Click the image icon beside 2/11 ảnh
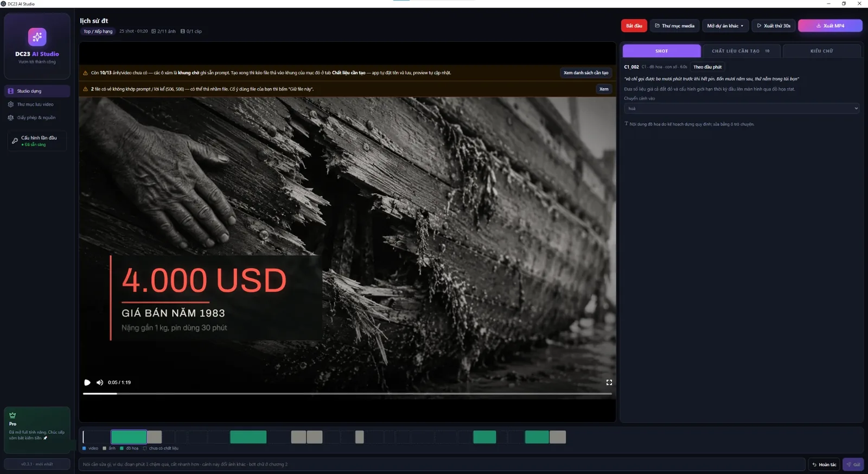The width and height of the screenshot is (868, 474). (x=154, y=31)
